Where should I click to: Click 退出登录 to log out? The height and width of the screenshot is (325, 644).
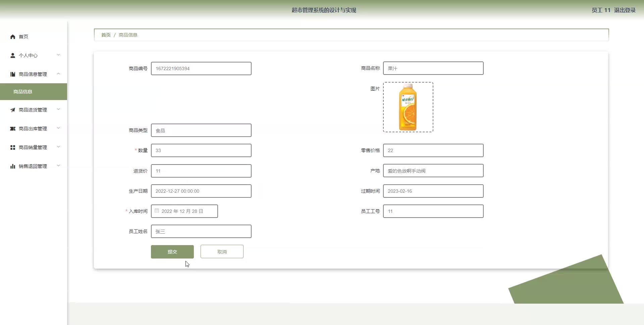[625, 10]
